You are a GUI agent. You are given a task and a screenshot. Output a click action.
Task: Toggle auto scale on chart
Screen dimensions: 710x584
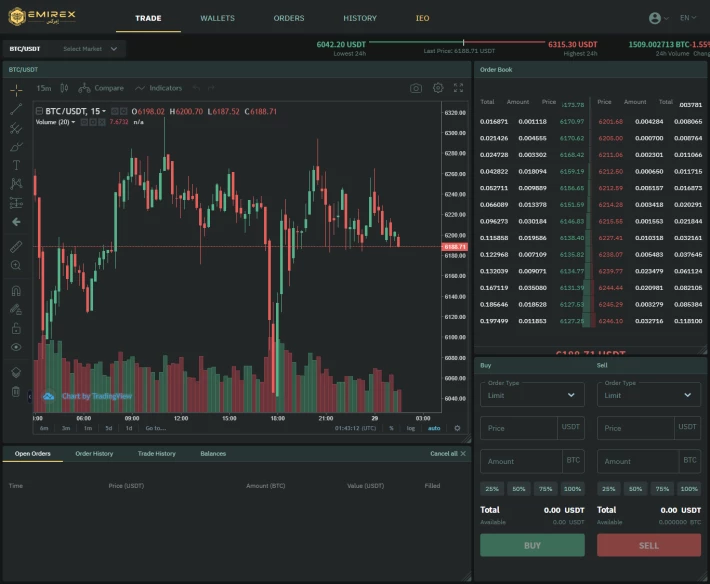click(434, 428)
